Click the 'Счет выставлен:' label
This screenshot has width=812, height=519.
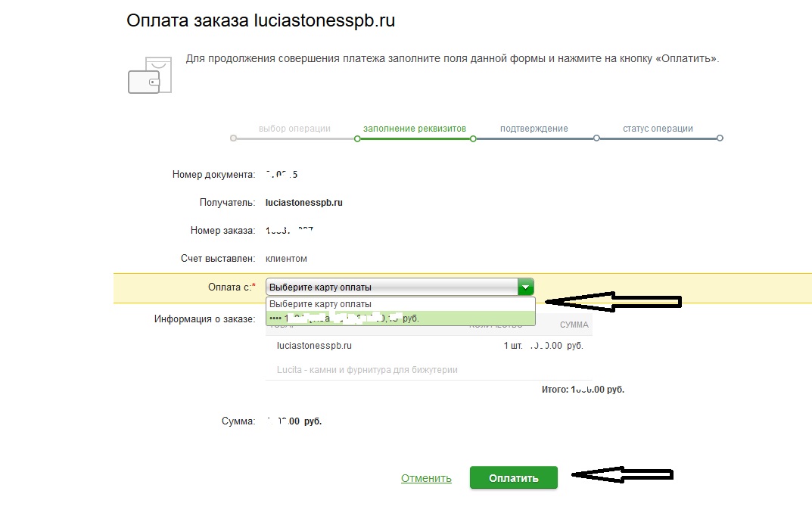click(218, 259)
